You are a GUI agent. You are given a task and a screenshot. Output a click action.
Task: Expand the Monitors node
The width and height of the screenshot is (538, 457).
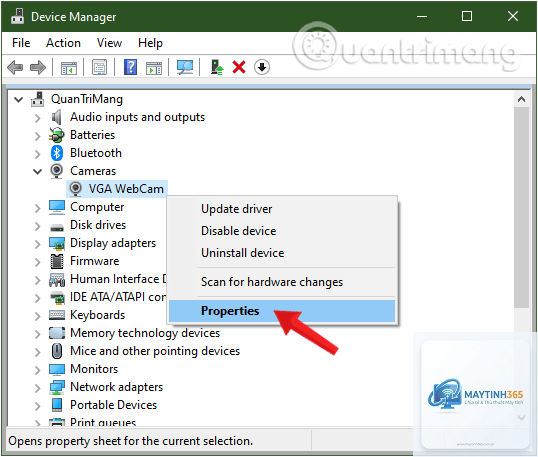click(x=37, y=370)
